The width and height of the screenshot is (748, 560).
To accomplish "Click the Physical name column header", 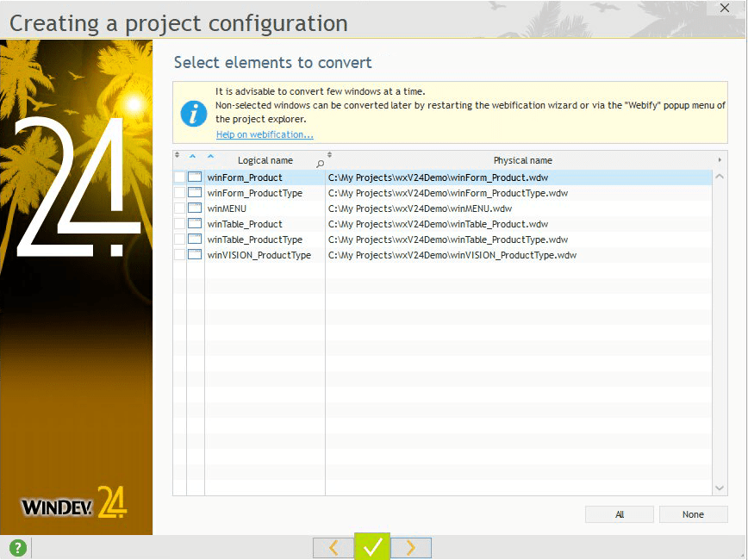I will click(522, 160).
